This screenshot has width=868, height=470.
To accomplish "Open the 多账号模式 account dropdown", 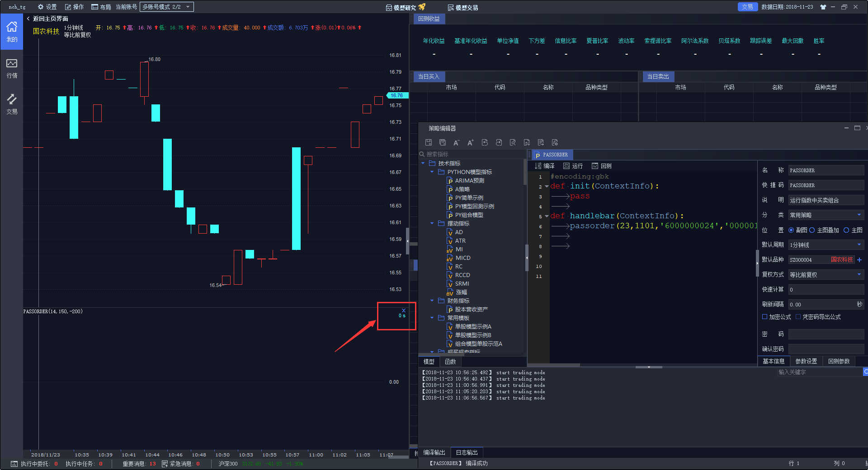I will 167,7.
